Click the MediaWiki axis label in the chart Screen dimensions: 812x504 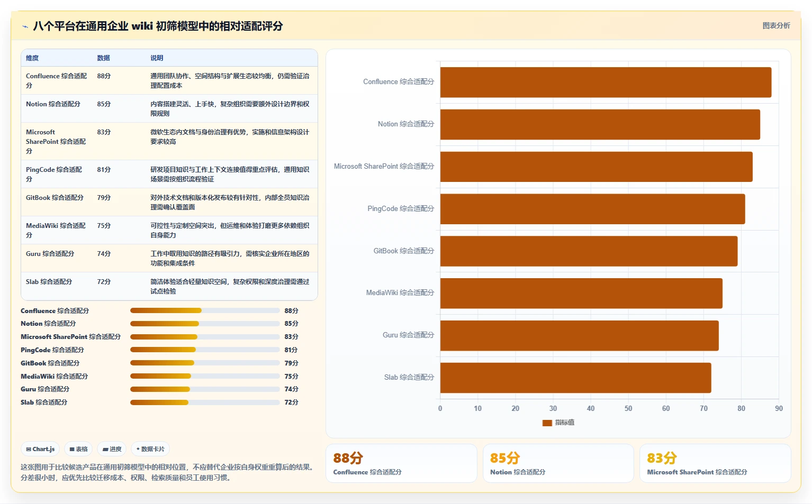coord(400,293)
